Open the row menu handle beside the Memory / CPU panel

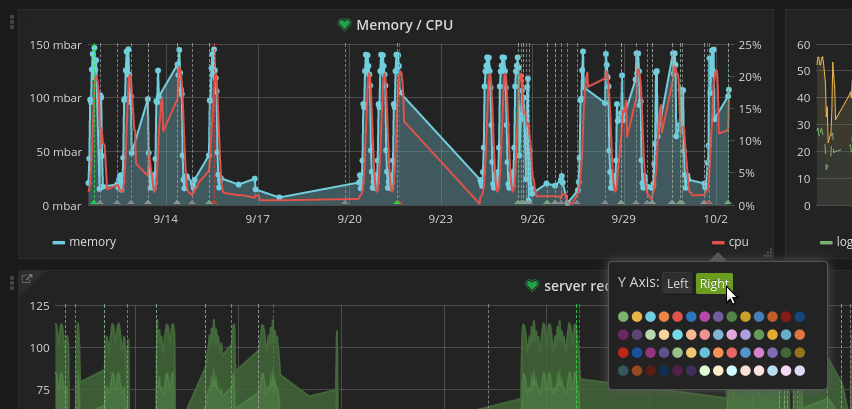coord(12,22)
